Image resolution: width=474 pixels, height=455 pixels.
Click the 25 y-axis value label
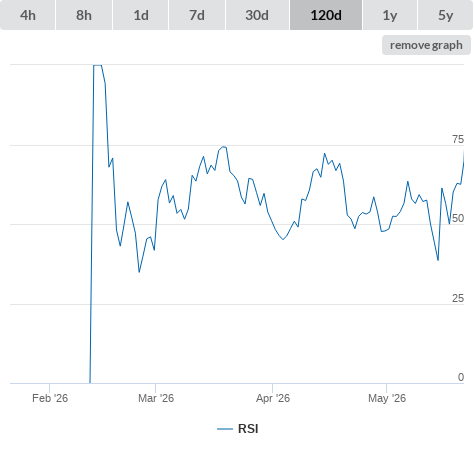458,298
